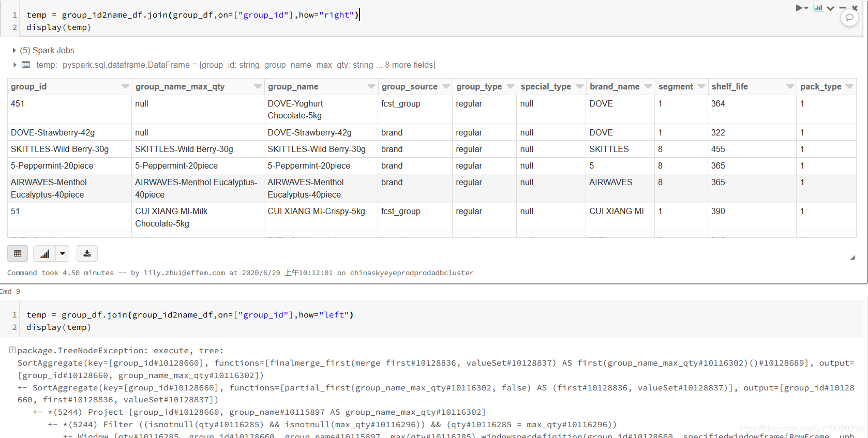Screen dimensions: 868x438
Task: Select the 'CUI XIANG MI' brand_name cell
Action: click(x=620, y=217)
